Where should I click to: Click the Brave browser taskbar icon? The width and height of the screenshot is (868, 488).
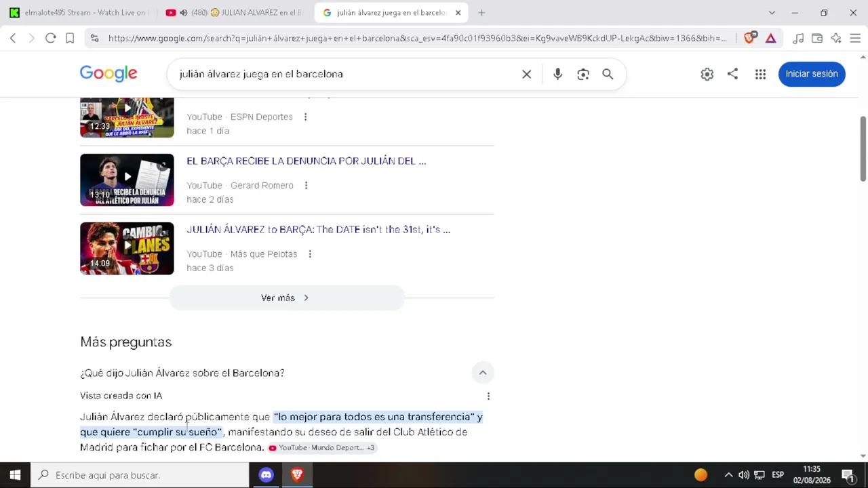297,475
